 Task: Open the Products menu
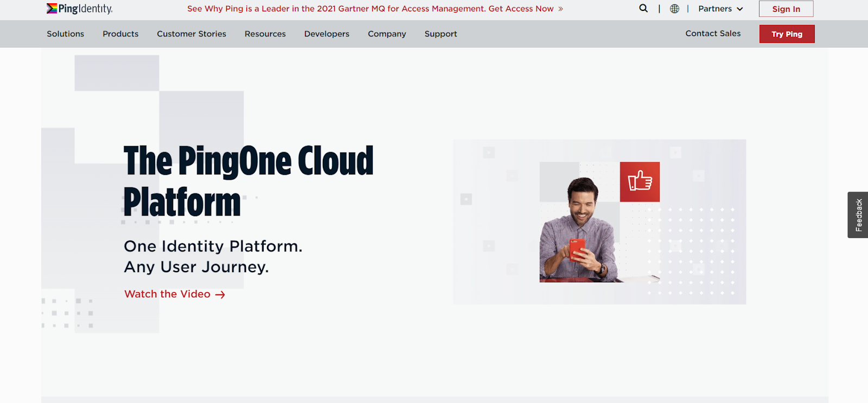(120, 34)
